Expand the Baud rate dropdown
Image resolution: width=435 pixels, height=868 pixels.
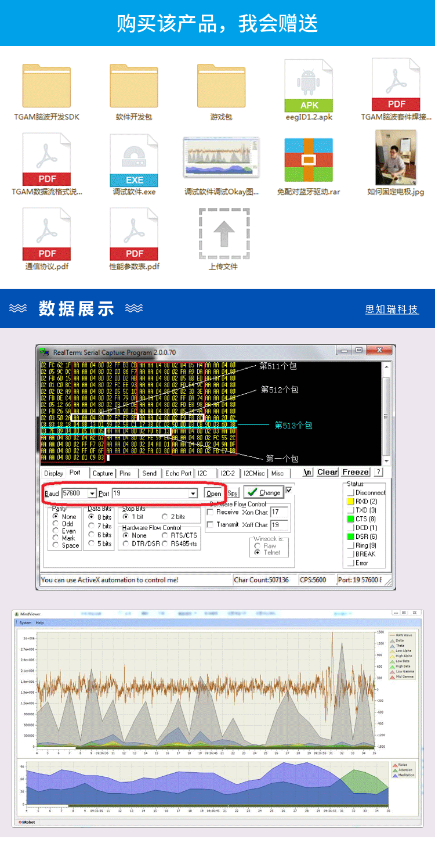click(x=92, y=494)
